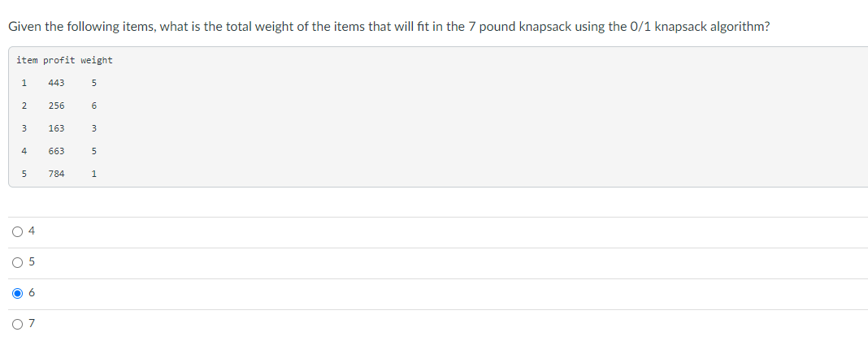868x345 pixels.
Task: Click profit value 663 in the table
Action: [x=56, y=151]
